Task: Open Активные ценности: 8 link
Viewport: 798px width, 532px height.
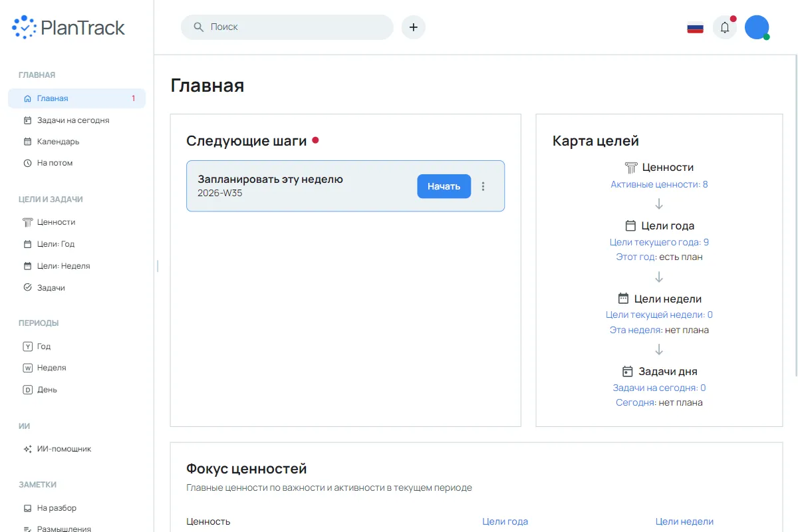Action: tap(659, 184)
